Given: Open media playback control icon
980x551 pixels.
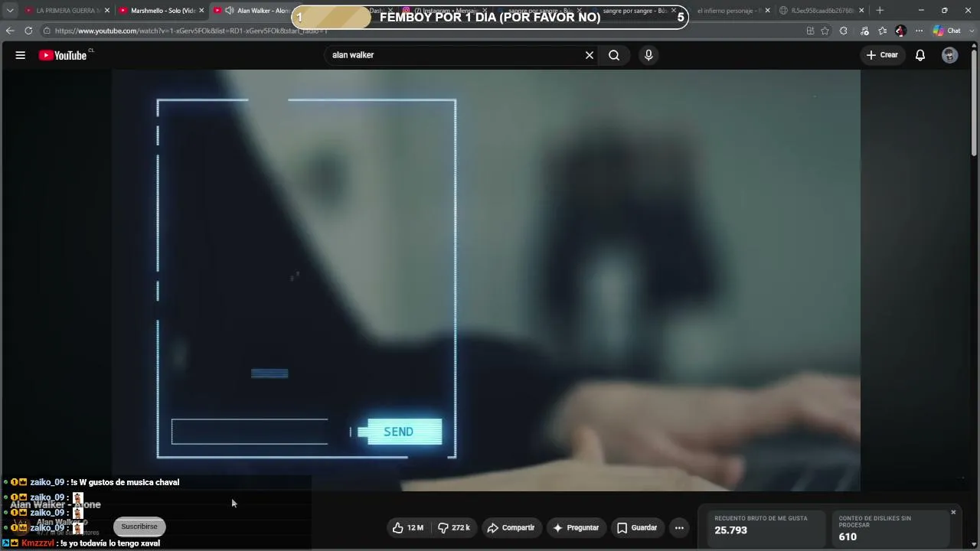Looking at the screenshot, I should pos(864,31).
